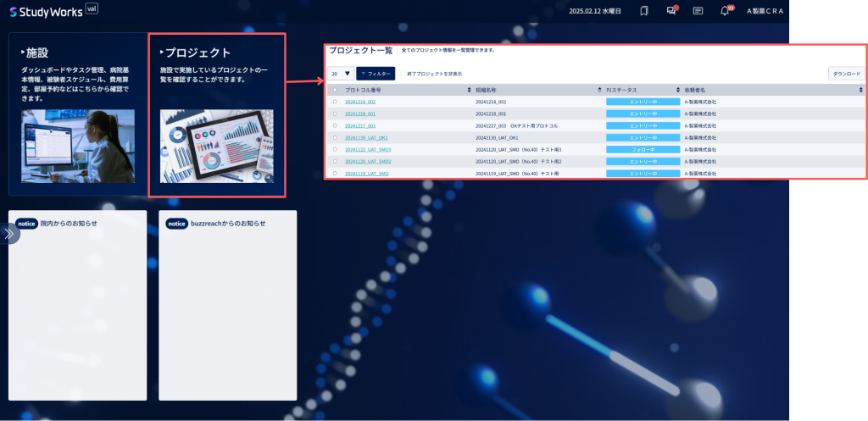Open the 20 rows-per-page dropdown
Screen dimensions: 868x421
(341, 73)
